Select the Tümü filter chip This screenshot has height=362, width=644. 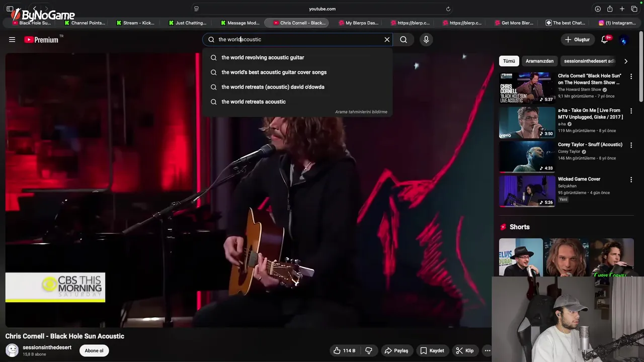point(509,61)
